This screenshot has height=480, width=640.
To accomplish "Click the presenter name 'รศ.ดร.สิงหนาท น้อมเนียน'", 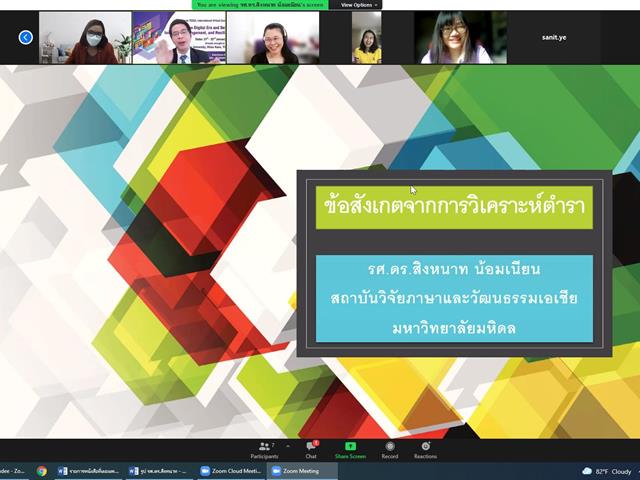I will (x=454, y=270).
